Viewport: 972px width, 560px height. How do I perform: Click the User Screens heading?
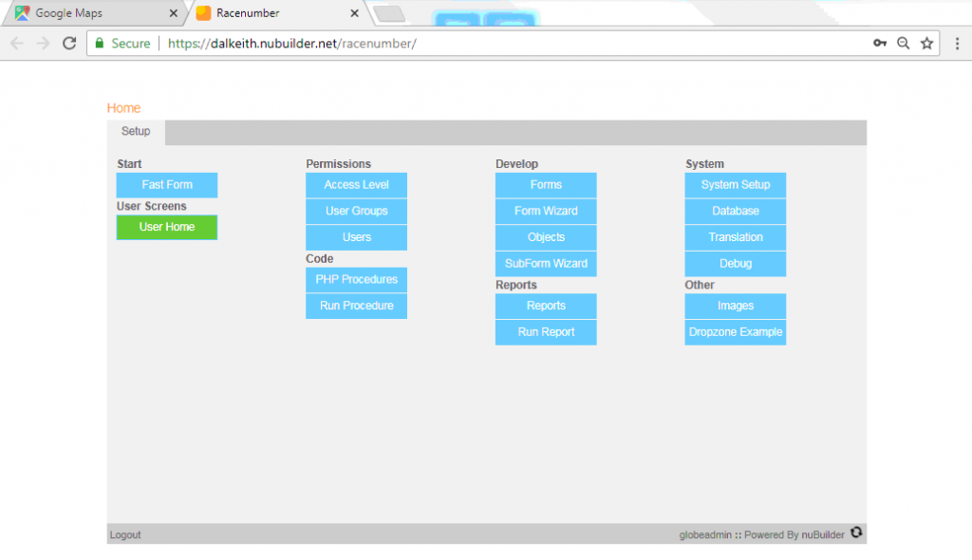point(151,206)
